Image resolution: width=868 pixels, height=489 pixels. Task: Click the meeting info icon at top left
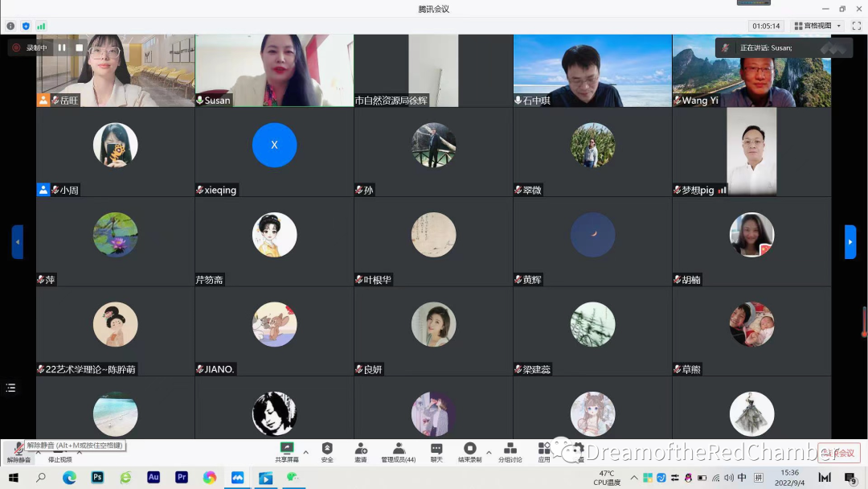point(10,26)
